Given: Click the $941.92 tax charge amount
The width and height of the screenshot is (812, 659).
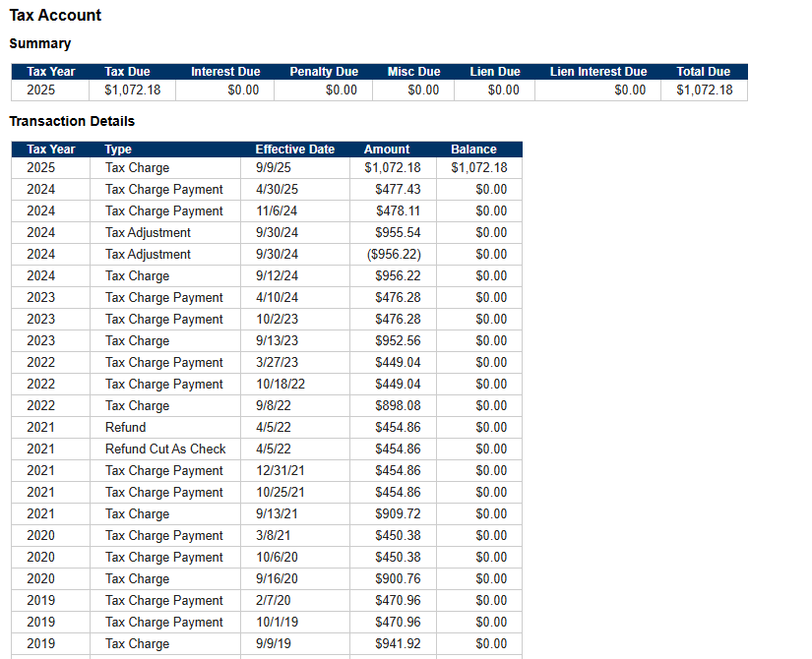Looking at the screenshot, I should 398,644.
